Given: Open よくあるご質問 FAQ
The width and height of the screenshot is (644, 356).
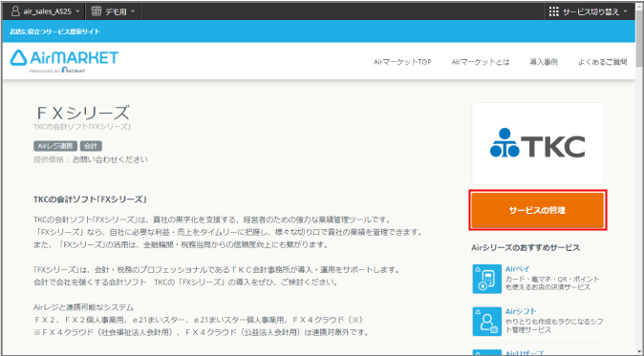Looking at the screenshot, I should pyautogui.click(x=602, y=62).
